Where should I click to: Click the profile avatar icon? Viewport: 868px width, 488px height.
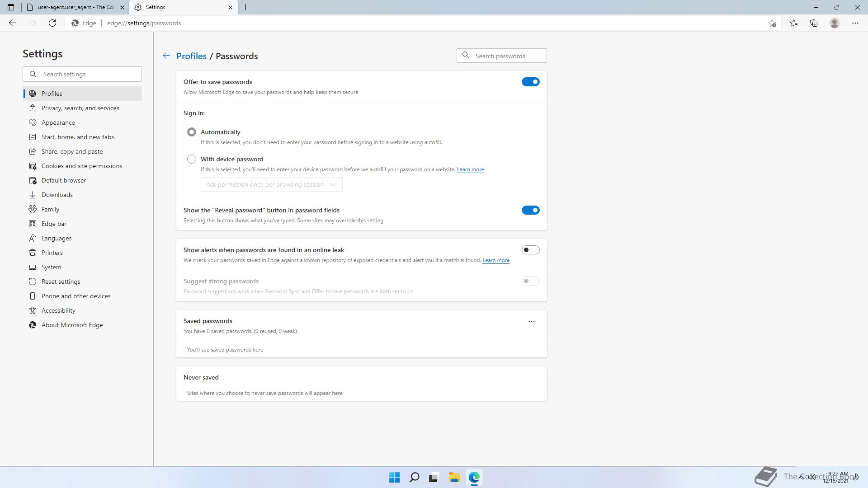coord(835,23)
